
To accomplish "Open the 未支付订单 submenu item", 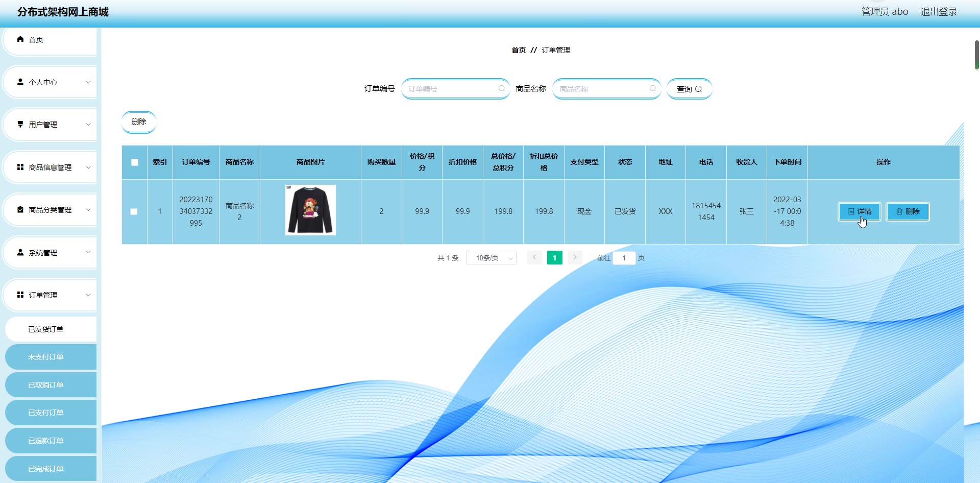I will (x=51, y=357).
